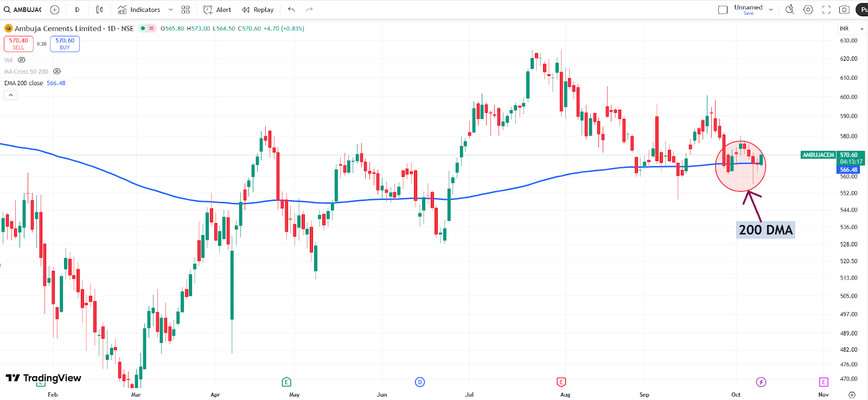Screen dimensions: 868x400
Task: Click the blue 566.48 EMA price label
Action: pos(848,170)
